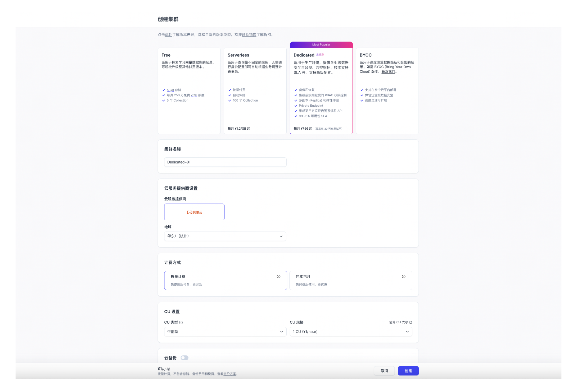Click the ¥1/小时 price summary
577x392 pixels.
tap(164, 369)
